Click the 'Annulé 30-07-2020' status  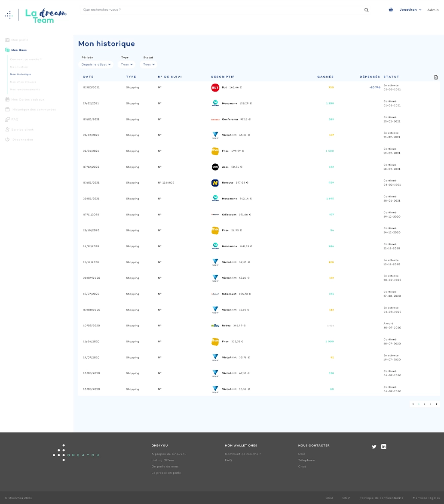click(392, 326)
